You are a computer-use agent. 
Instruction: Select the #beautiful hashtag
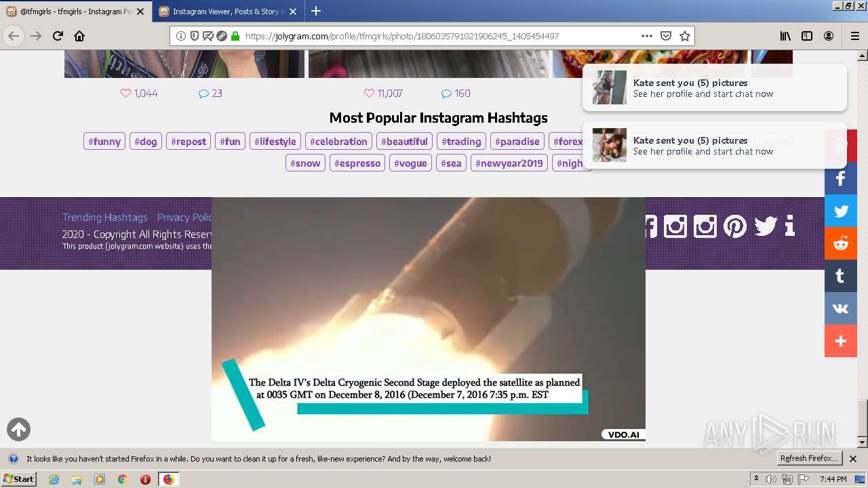(404, 142)
